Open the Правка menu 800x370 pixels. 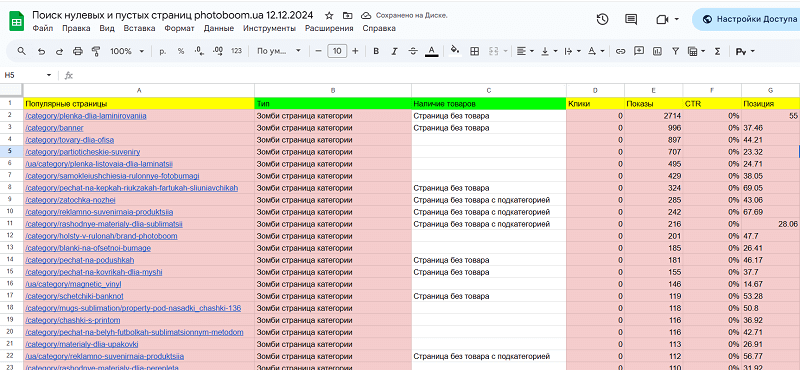point(76,29)
